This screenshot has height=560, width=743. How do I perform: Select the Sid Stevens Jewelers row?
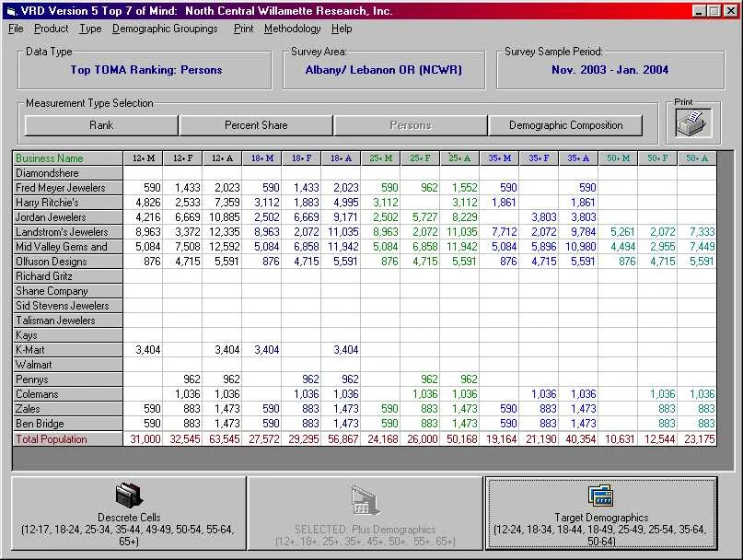[x=68, y=306]
